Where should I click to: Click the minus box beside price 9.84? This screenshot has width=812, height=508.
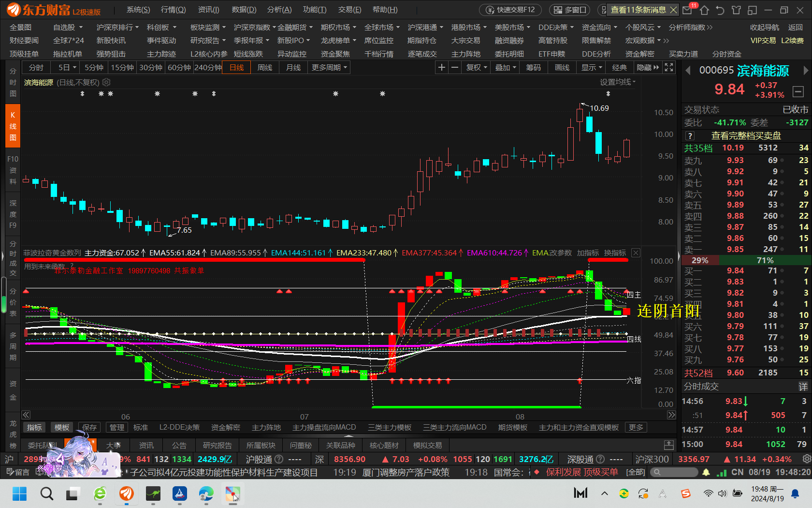pyautogui.click(x=798, y=91)
